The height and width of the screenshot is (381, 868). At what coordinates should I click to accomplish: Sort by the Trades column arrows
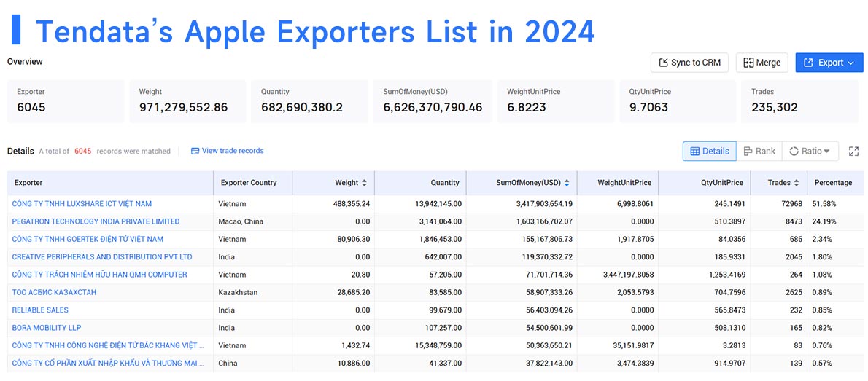pos(797,182)
